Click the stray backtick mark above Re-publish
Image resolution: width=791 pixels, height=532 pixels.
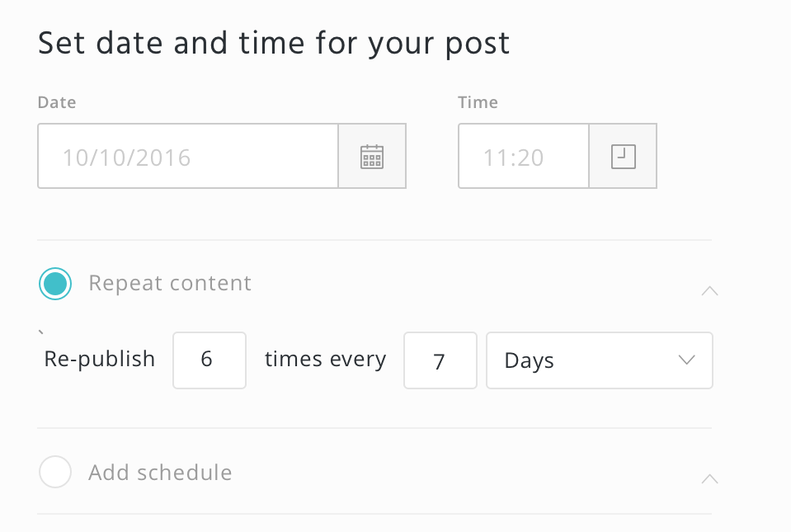pos(41,333)
